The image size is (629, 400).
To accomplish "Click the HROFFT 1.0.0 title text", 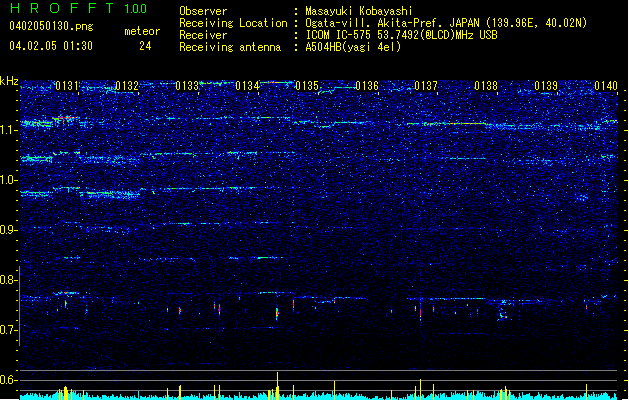I will (78, 8).
